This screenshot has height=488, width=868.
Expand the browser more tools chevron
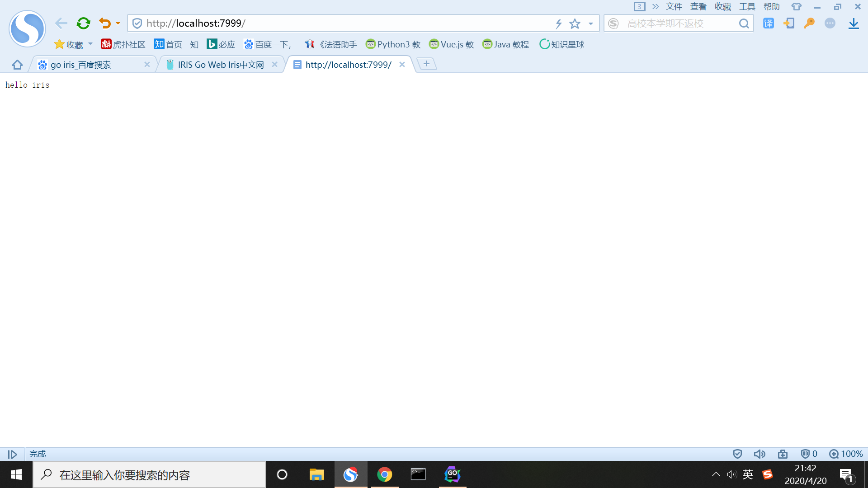coord(655,7)
